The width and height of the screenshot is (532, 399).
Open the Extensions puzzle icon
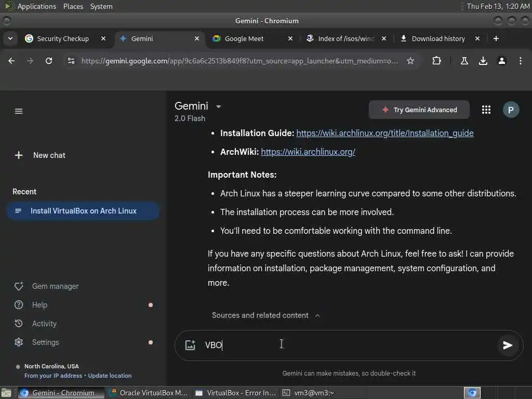pyautogui.click(x=436, y=61)
